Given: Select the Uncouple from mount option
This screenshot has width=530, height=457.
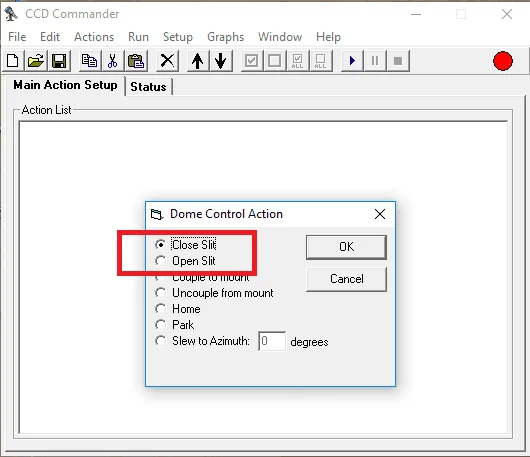Looking at the screenshot, I should (160, 293).
